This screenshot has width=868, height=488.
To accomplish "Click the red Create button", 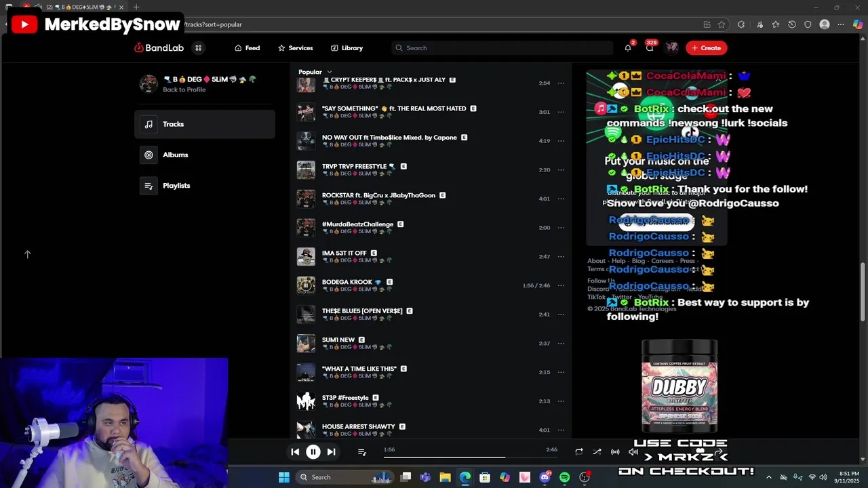I will point(706,47).
